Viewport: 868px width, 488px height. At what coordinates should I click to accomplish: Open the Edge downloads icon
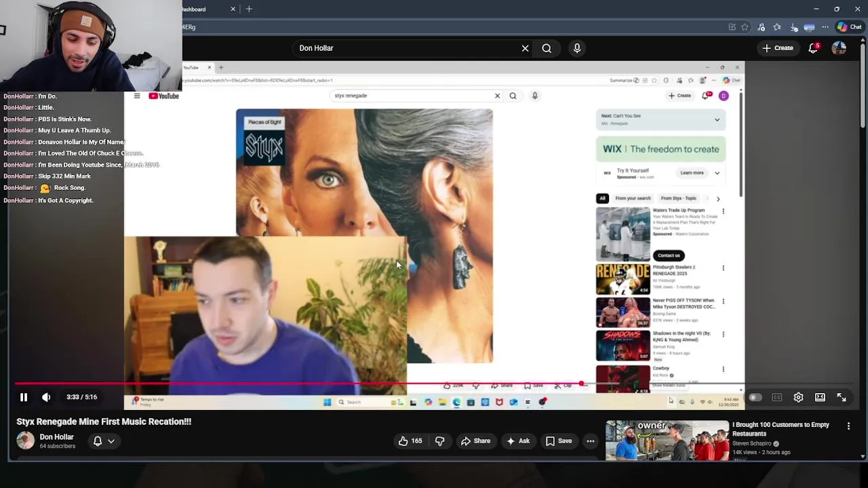pyautogui.click(x=793, y=27)
